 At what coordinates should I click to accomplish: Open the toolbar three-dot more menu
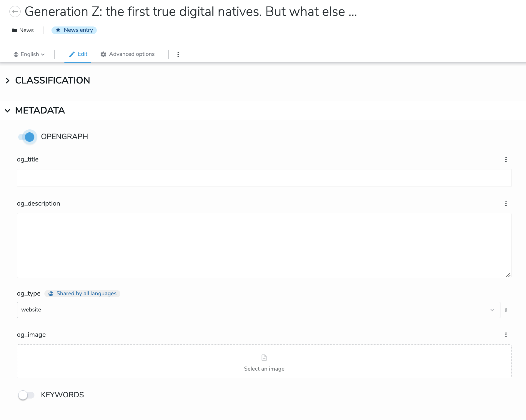point(178,54)
